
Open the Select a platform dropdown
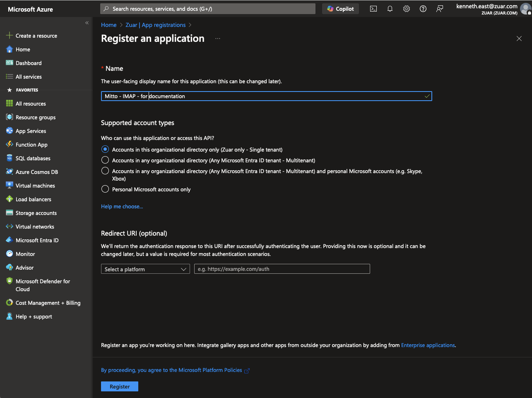click(145, 269)
